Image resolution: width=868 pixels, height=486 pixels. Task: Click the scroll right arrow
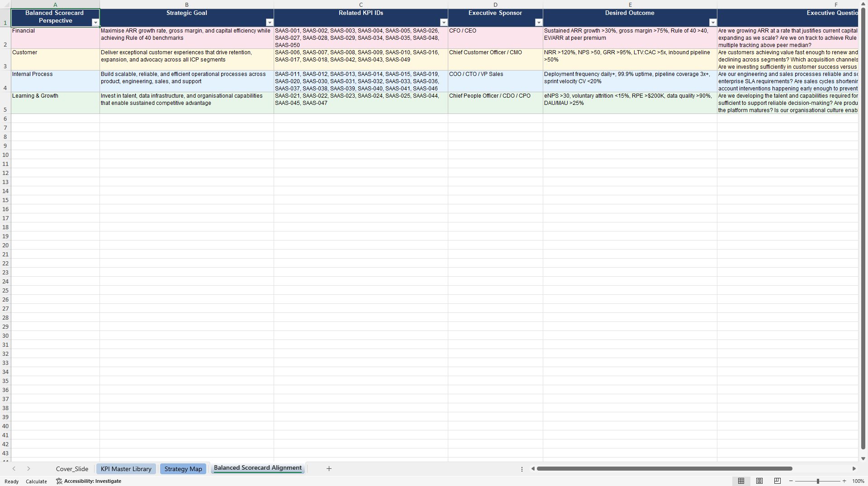(854, 469)
